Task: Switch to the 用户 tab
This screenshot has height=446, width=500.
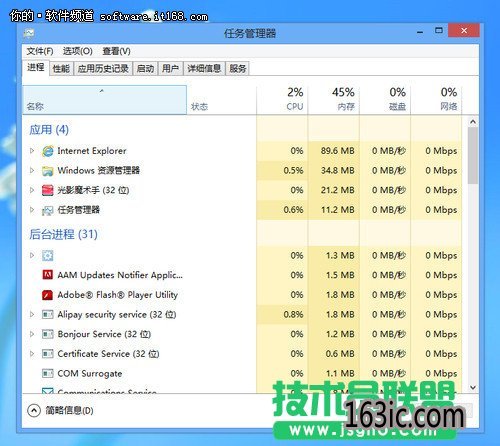Action: [x=170, y=69]
